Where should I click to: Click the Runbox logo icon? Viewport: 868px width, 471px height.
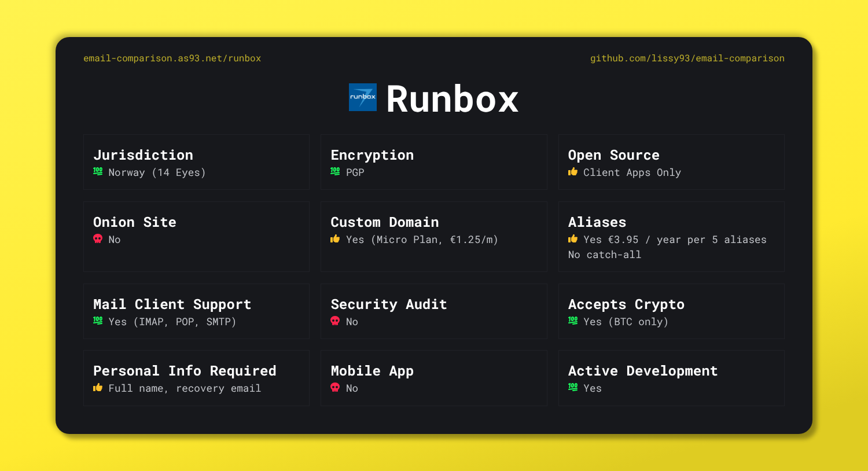(x=363, y=97)
